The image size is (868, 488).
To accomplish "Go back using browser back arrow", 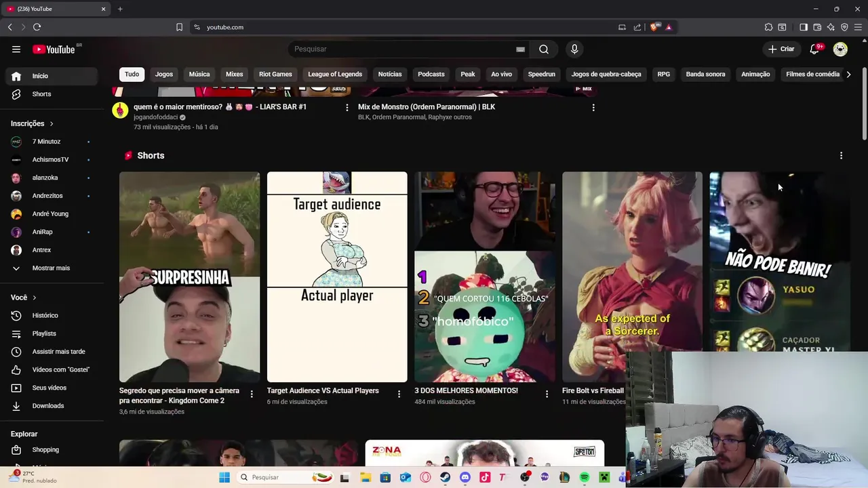I will (10, 27).
